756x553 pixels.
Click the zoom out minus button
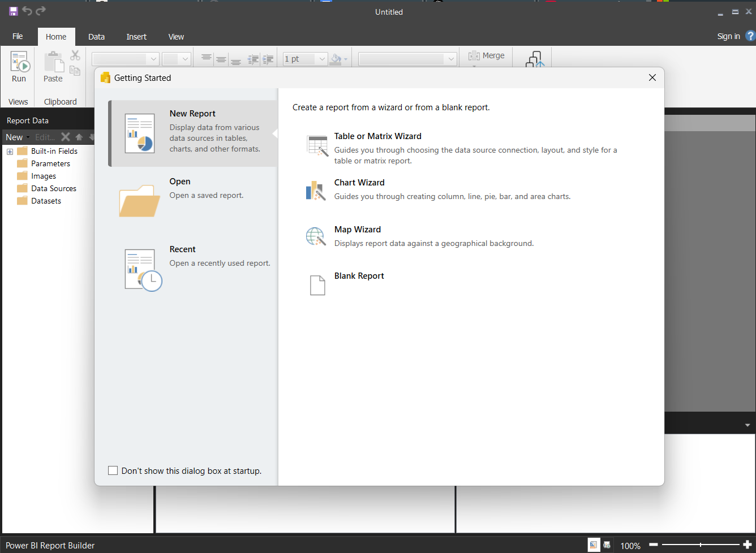pyautogui.click(x=653, y=545)
